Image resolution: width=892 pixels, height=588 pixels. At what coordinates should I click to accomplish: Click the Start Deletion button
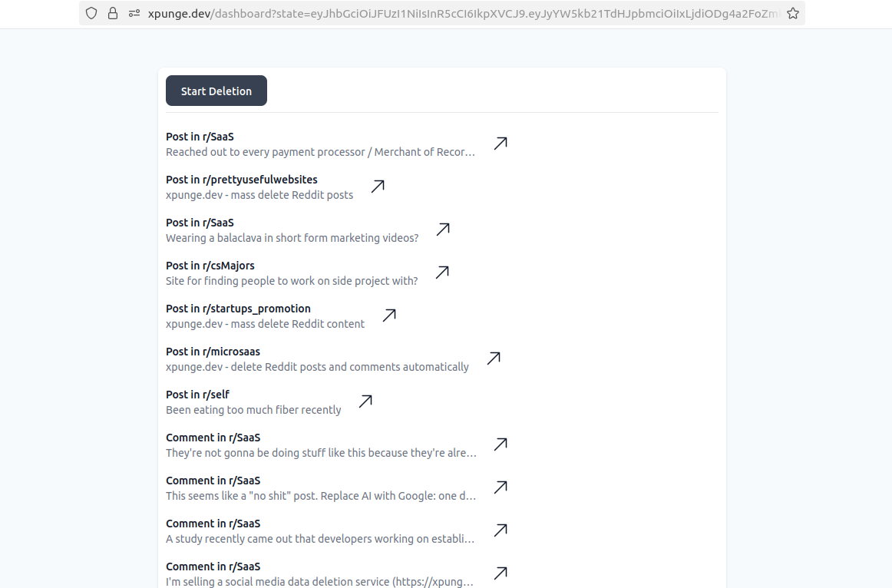[216, 91]
